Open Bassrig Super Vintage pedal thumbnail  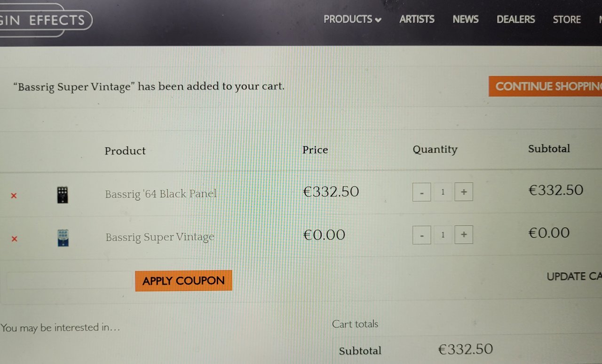click(x=63, y=237)
